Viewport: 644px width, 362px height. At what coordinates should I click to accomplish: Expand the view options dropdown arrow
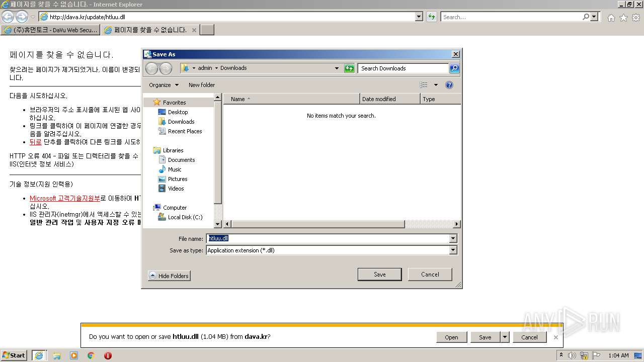436,85
